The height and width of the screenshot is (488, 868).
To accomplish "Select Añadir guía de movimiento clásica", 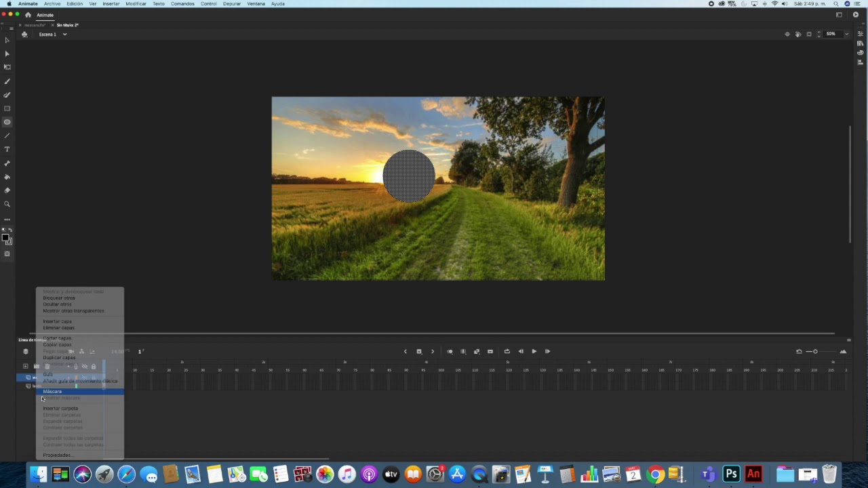I will (80, 381).
